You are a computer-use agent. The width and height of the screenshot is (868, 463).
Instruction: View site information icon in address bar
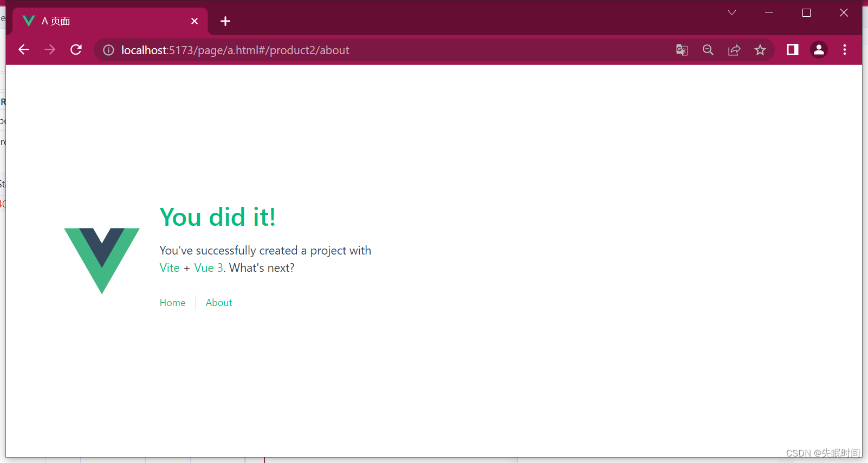tap(108, 50)
